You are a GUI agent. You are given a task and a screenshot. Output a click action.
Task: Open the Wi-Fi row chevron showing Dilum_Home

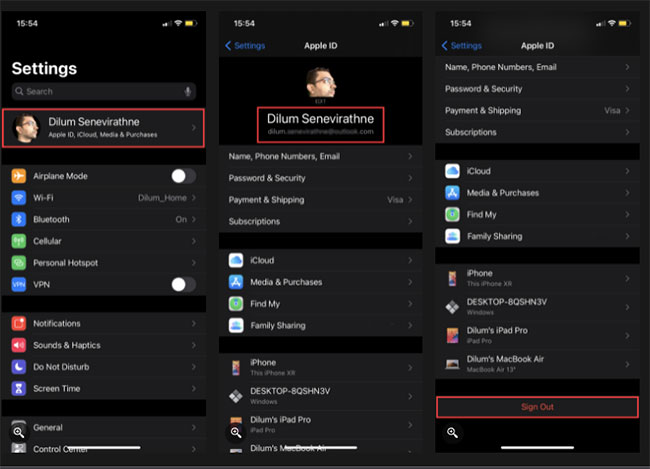194,198
